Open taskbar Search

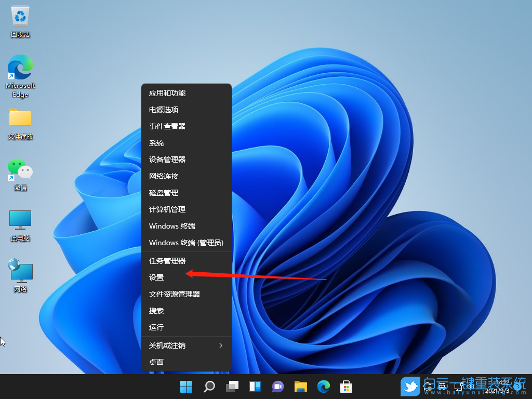(x=209, y=387)
